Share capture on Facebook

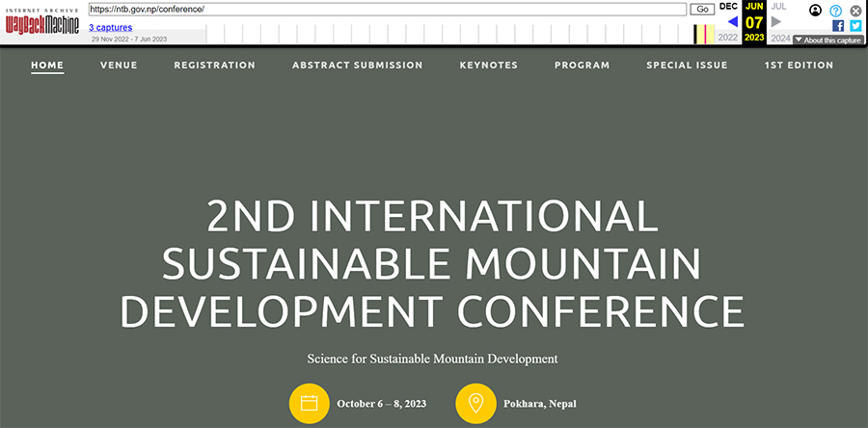(838, 25)
